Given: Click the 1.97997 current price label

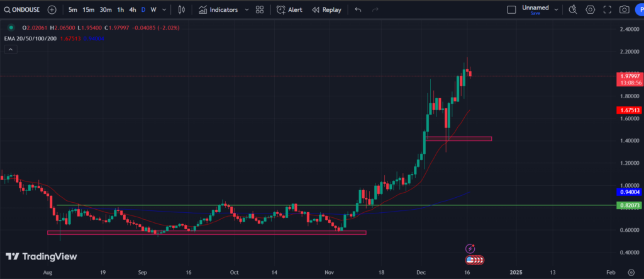Looking at the screenshot, I should (x=630, y=76).
